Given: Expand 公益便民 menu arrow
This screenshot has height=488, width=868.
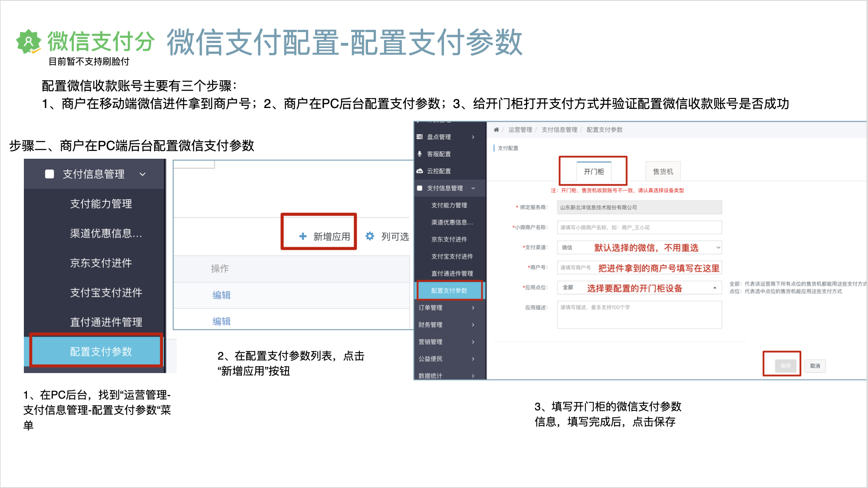Looking at the screenshot, I should [473, 359].
